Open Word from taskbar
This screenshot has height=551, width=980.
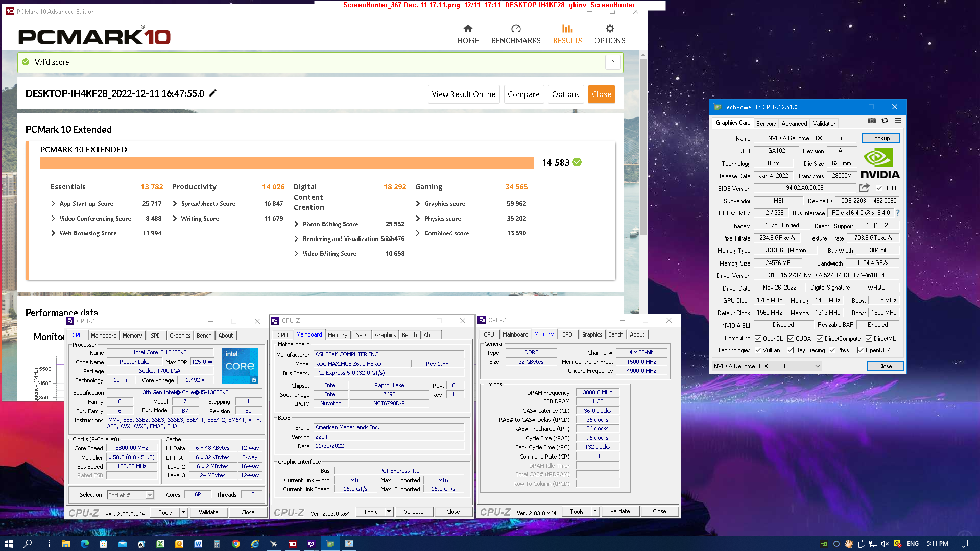(198, 544)
